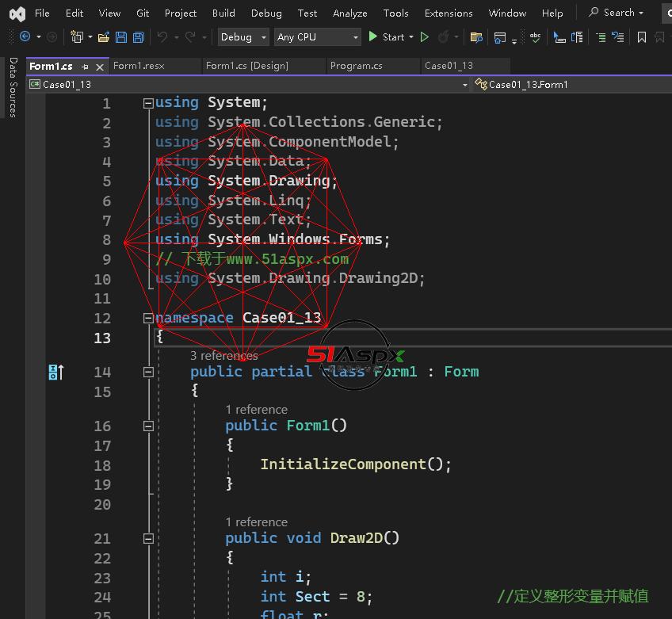Click the bookmark flag icon after the bookmark
Viewport: 672px width, 619px height.
click(659, 37)
